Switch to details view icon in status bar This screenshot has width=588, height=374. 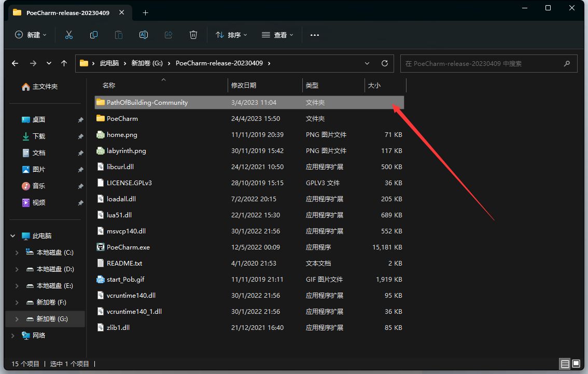[565, 364]
